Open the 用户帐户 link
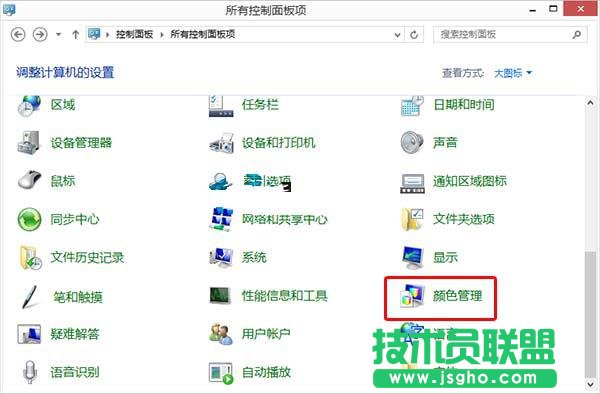Image resolution: width=600 pixels, height=394 pixels. click(x=266, y=334)
